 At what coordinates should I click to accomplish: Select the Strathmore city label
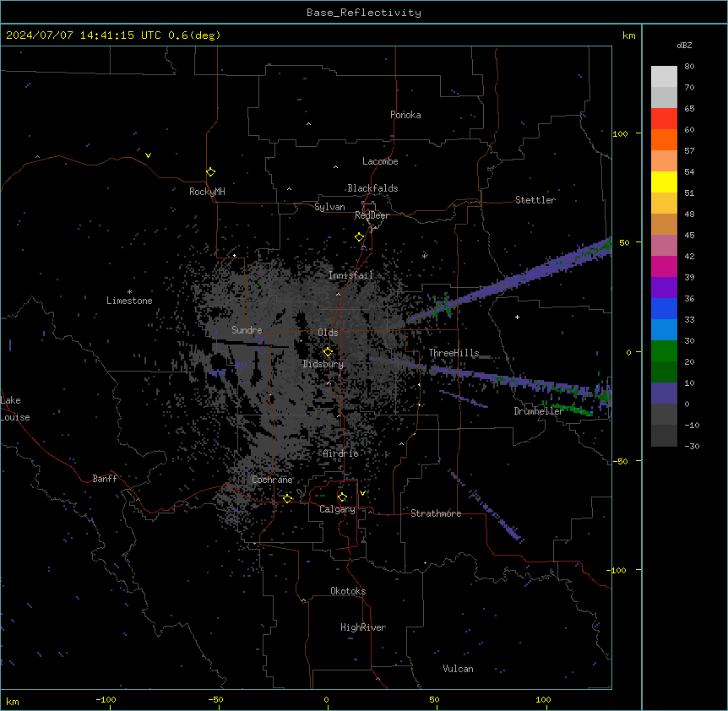tap(436, 513)
